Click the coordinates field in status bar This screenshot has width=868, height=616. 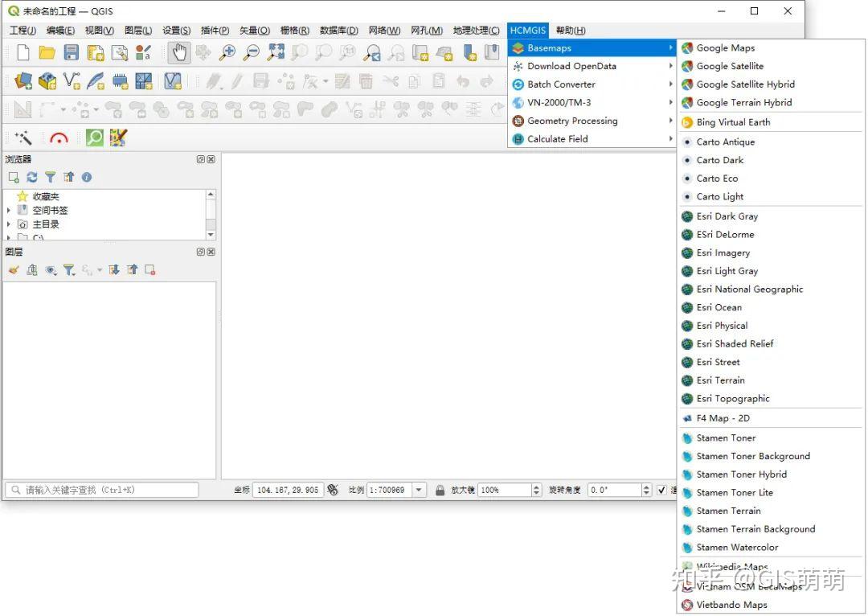[288, 490]
